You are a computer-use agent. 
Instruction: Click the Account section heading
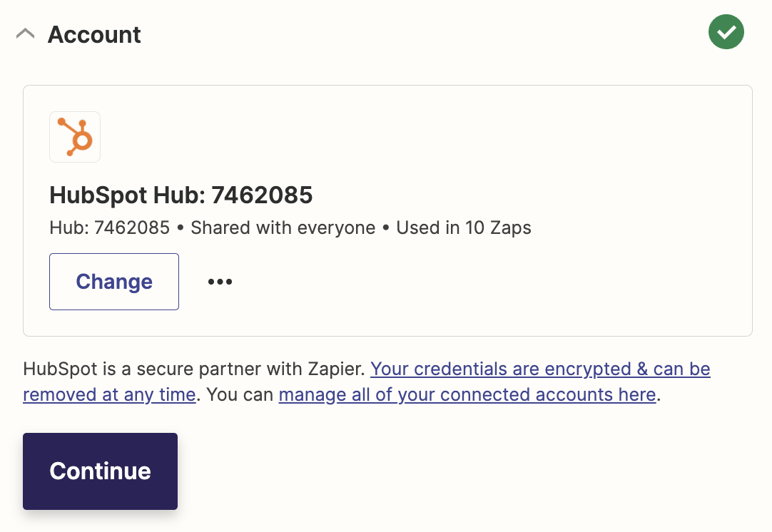pyautogui.click(x=94, y=34)
